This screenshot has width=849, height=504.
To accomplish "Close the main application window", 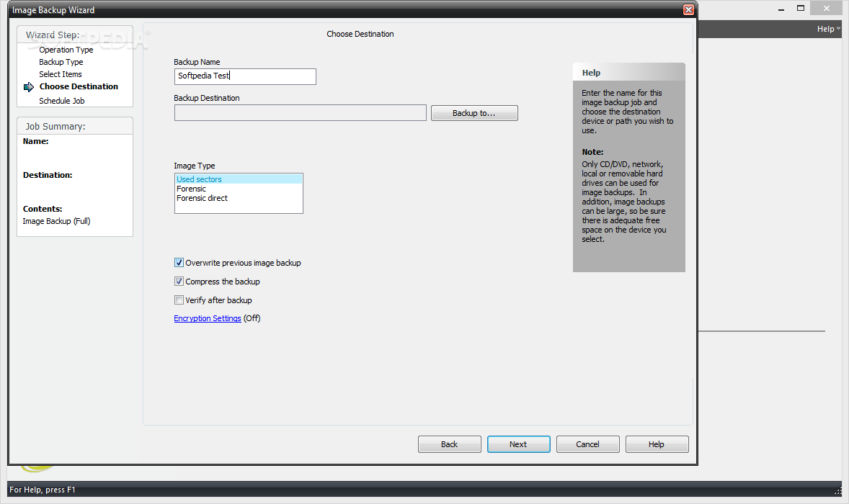I will (x=826, y=9).
